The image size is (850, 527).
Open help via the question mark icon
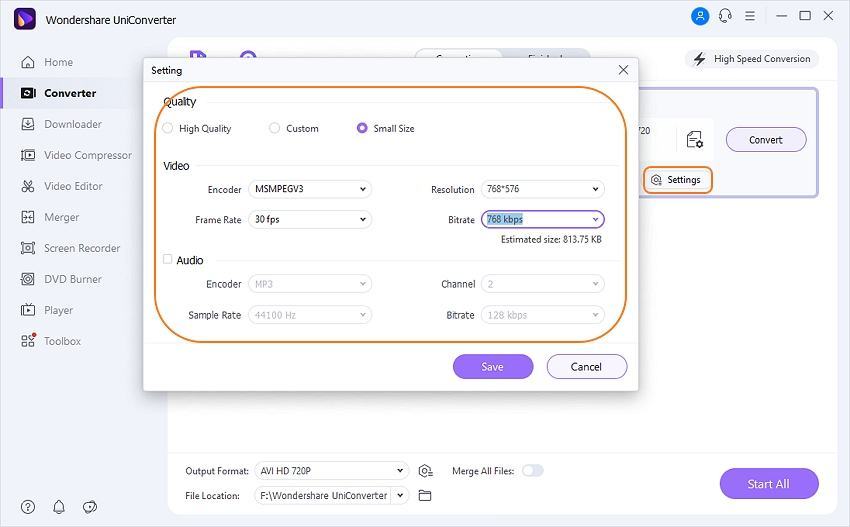pyautogui.click(x=28, y=507)
